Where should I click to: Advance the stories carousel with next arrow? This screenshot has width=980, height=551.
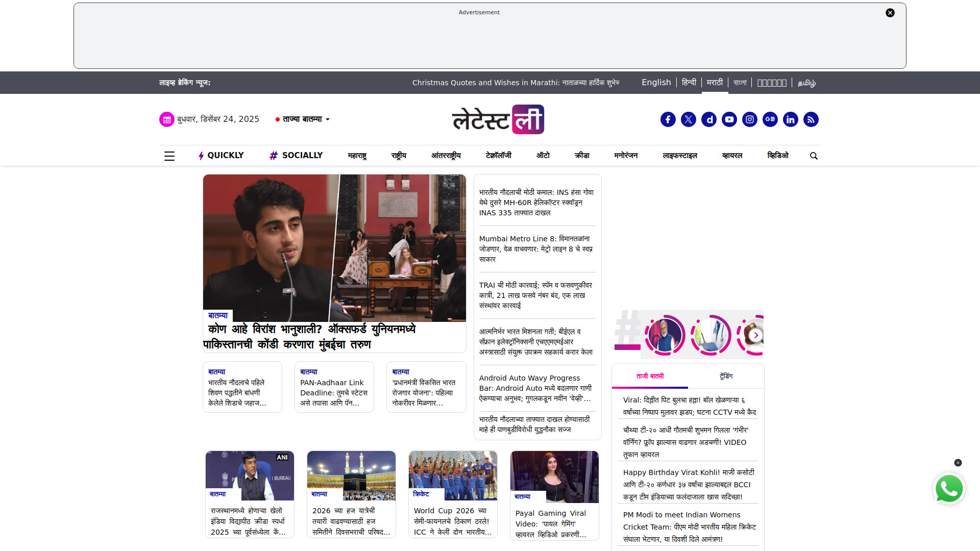tap(756, 335)
